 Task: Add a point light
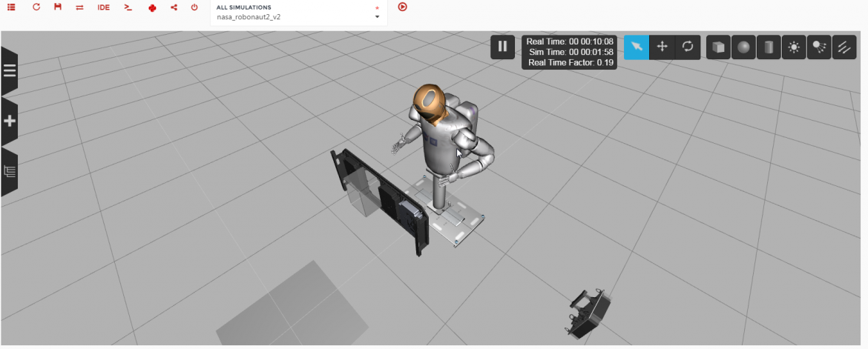tap(794, 47)
